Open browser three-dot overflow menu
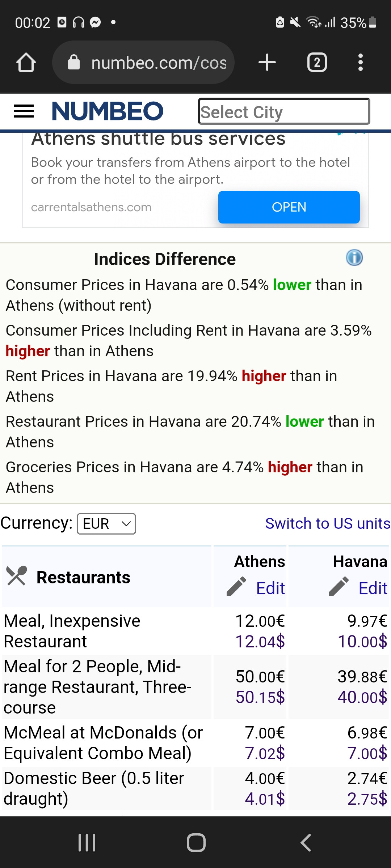The height and width of the screenshot is (868, 391). pos(360,63)
